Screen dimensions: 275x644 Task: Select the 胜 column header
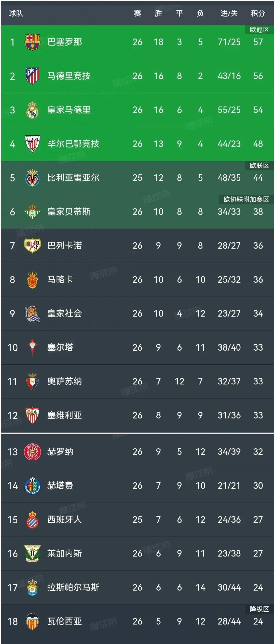[158, 13]
